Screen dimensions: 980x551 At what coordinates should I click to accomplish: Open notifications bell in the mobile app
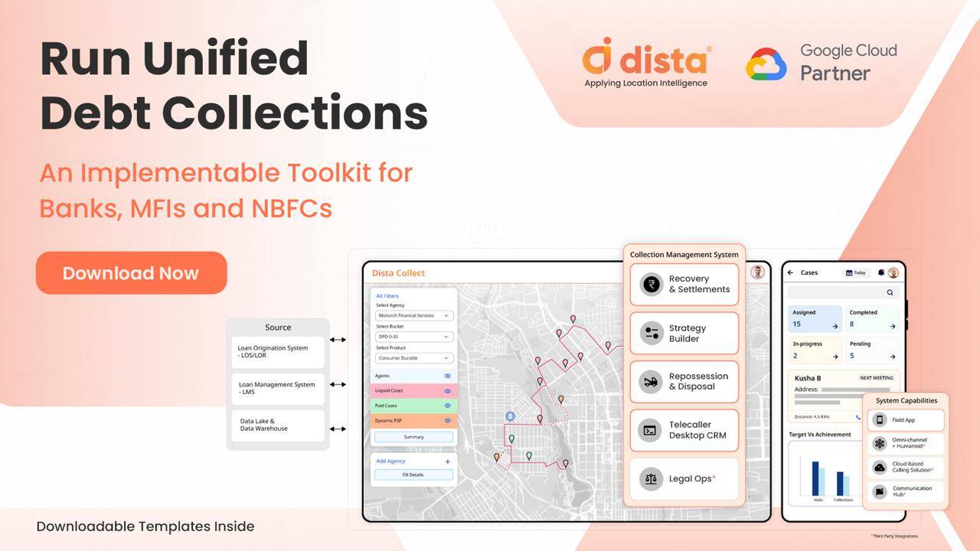point(881,272)
